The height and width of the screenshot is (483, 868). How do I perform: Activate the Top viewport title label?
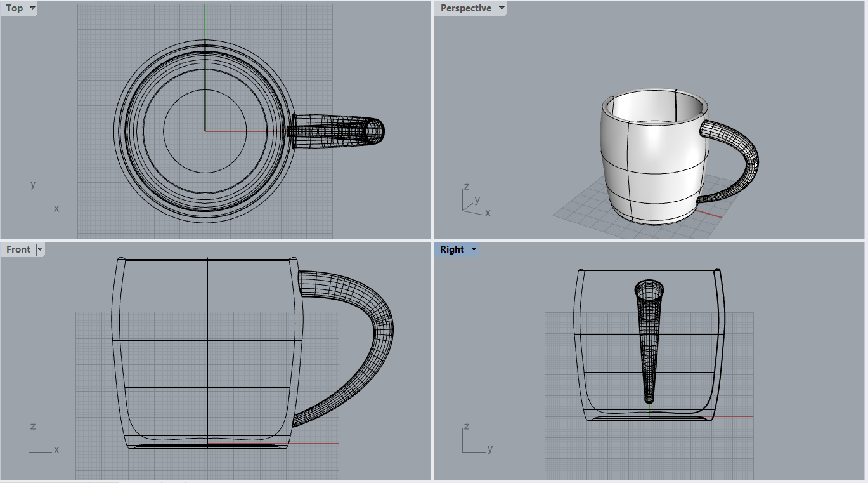click(14, 8)
